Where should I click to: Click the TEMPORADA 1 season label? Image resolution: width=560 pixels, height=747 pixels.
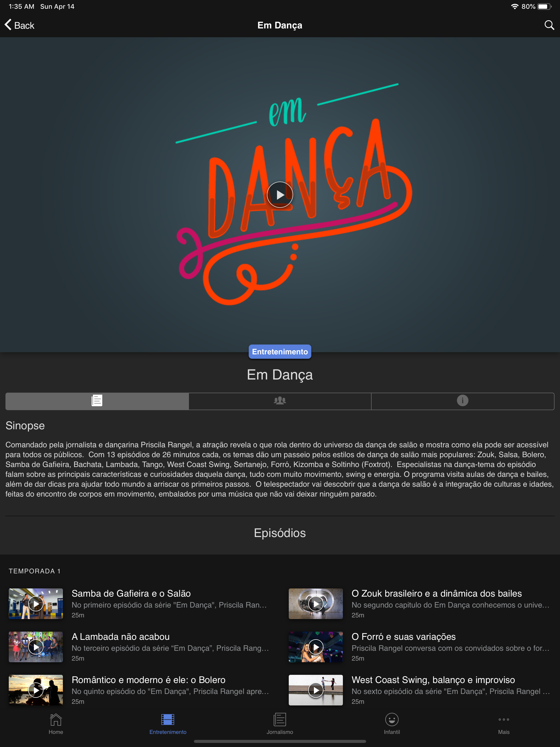tap(34, 571)
